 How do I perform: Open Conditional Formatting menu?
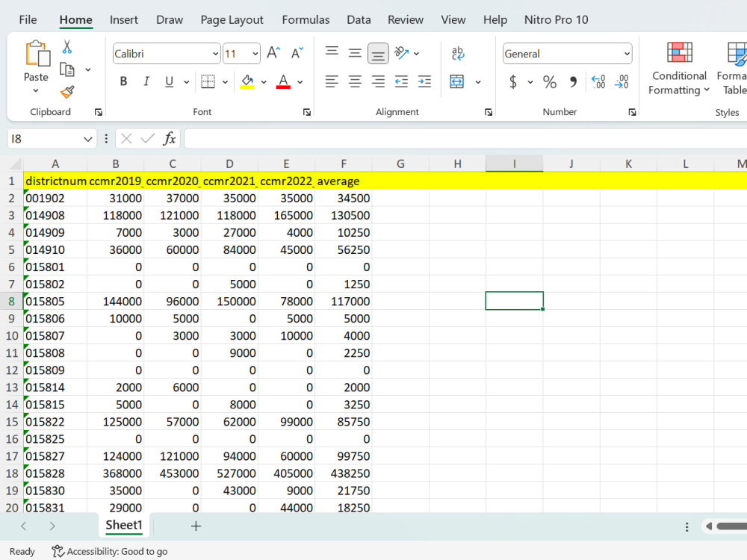pyautogui.click(x=679, y=68)
